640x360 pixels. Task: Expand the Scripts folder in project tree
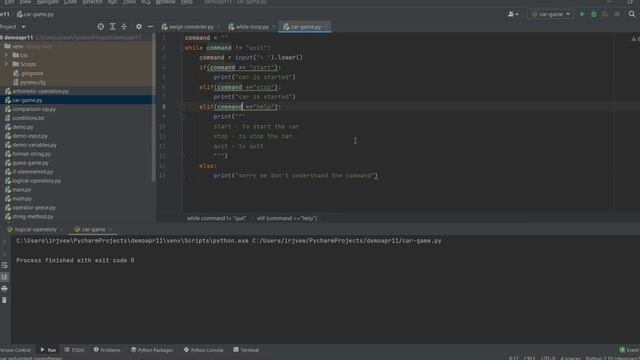coord(6,64)
